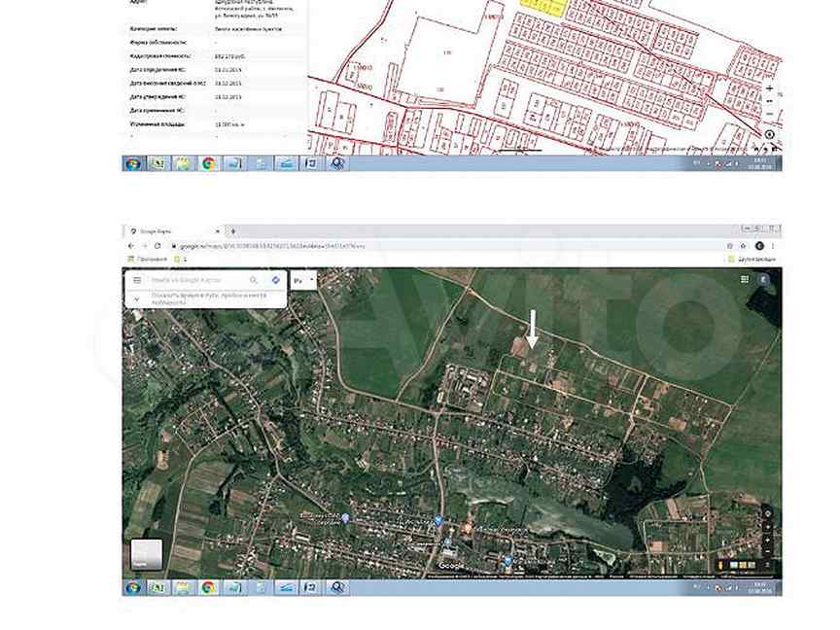Image resolution: width=840 pixels, height=630 pixels.
Task: Click the Категория земель label
Action: pos(154,29)
